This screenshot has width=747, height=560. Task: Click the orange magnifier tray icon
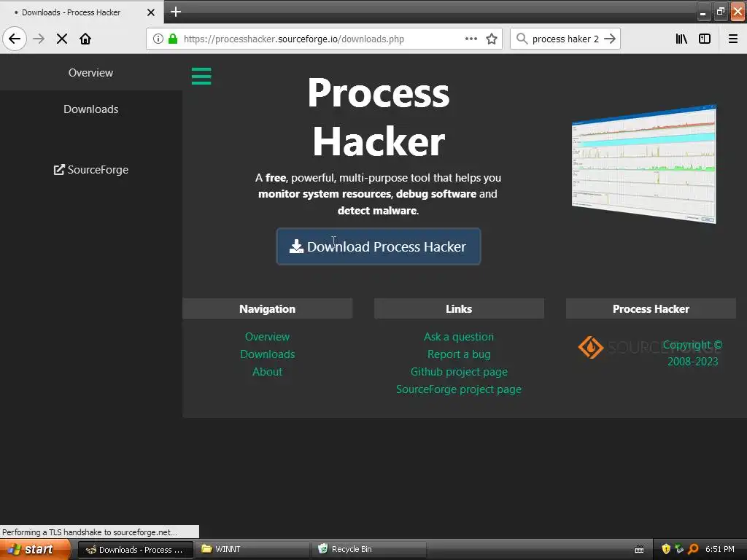(693, 549)
